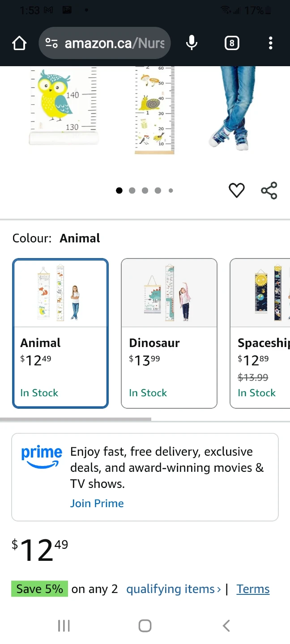This screenshot has height=644, width=290.
Task: Select the Animal colour option
Action: (60, 333)
